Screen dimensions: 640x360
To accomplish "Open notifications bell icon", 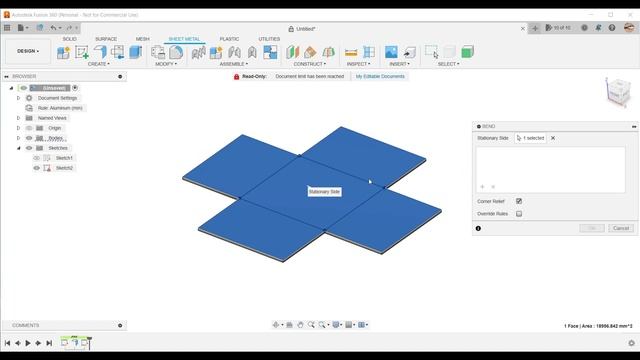I will coord(598,28).
